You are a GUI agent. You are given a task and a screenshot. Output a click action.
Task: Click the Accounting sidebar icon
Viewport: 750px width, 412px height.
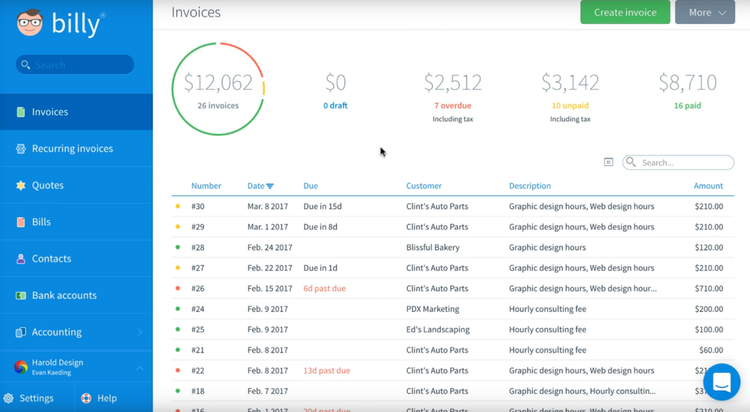coord(21,332)
